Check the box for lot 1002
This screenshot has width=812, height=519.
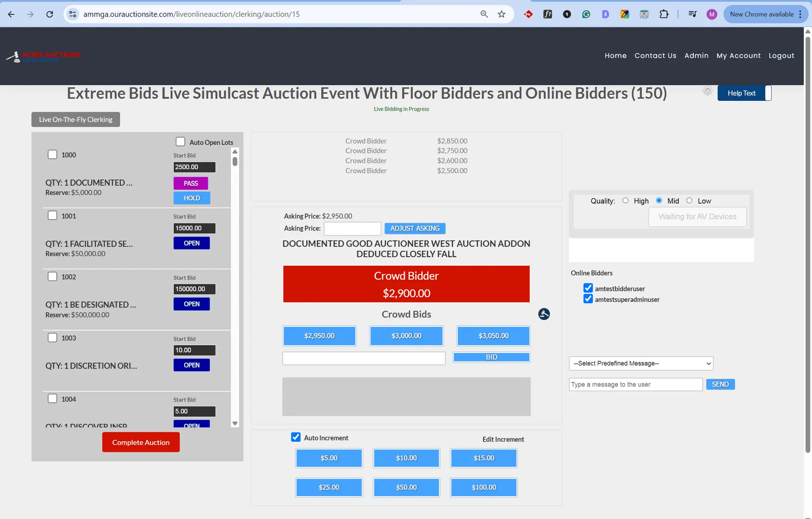coord(52,276)
